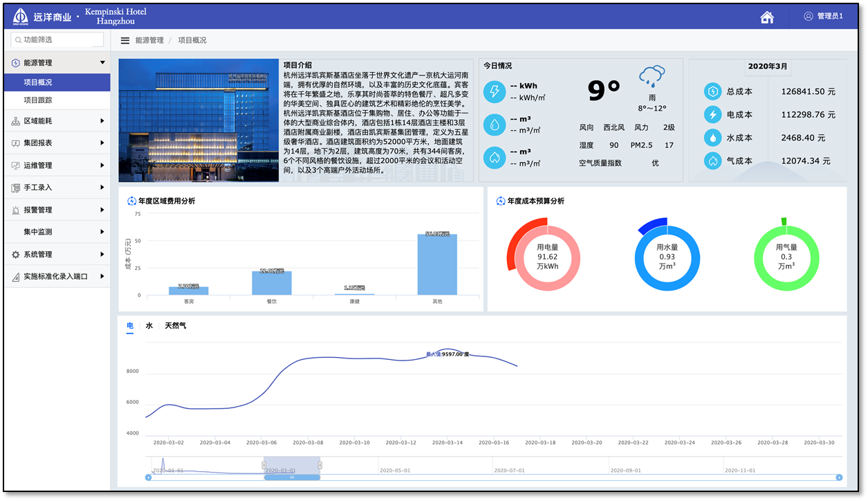Switch to the 电 chart tab
This screenshot has width=868, height=501.
[x=130, y=325]
